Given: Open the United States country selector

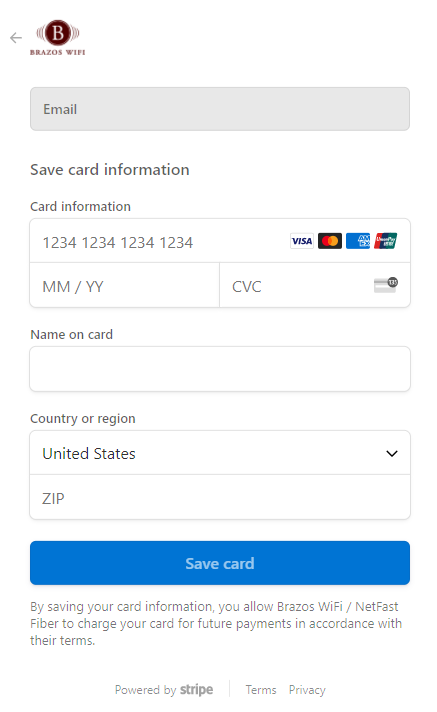Looking at the screenshot, I should (x=220, y=453).
